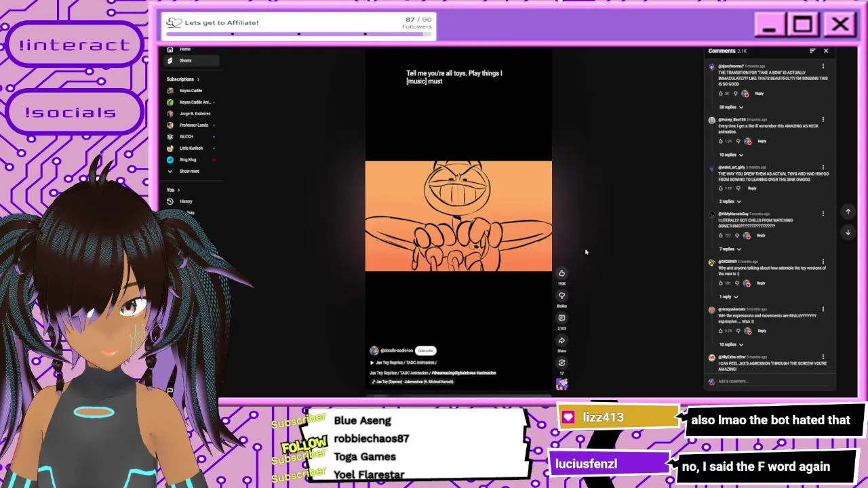The height and width of the screenshot is (488, 868).
Task: Like the @HiMyNameIsGuy comment
Action: [x=721, y=235]
